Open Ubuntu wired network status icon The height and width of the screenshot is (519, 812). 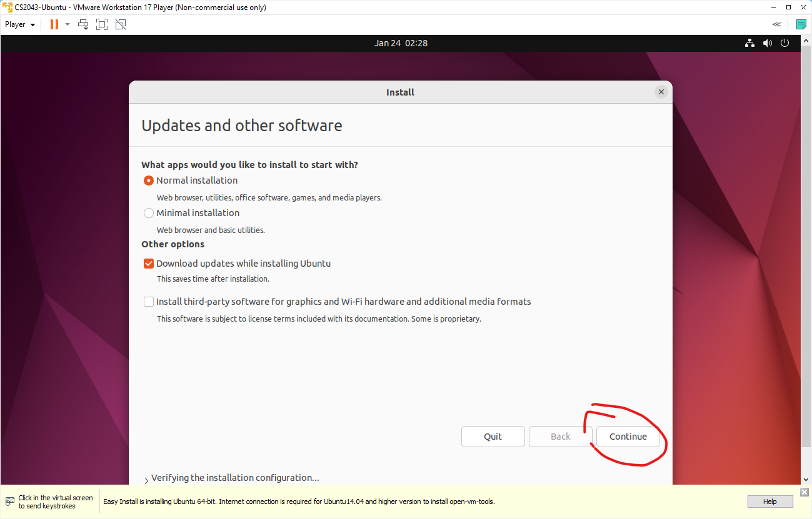749,43
